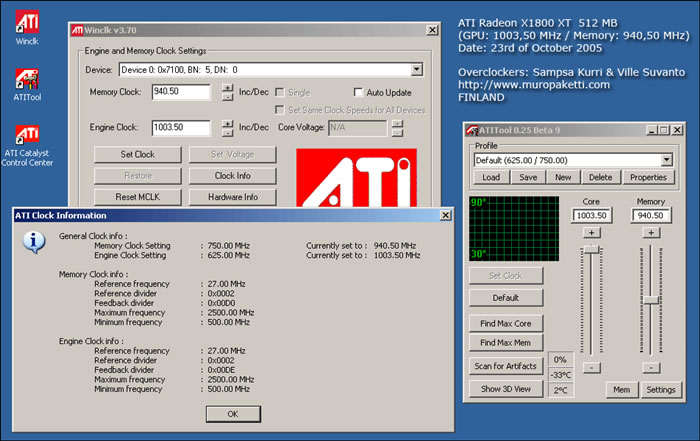The image size is (700, 441).
Task: Increase Engine Clock with spinner arrow
Action: coord(229,123)
